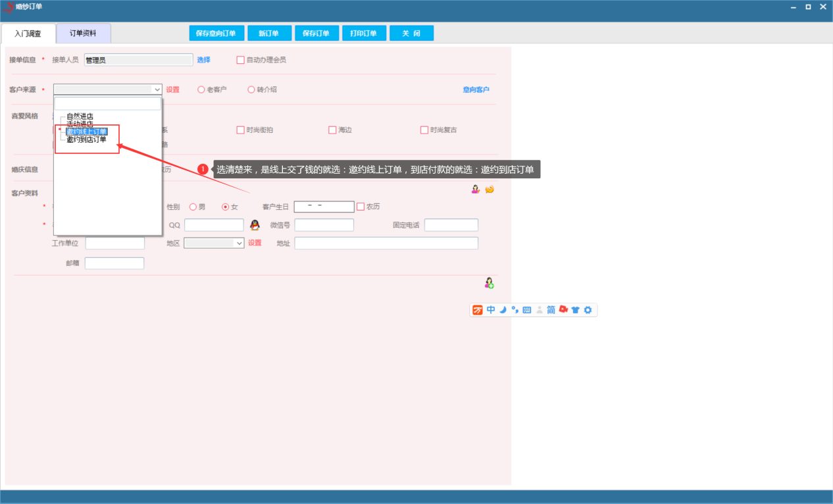Open the 地区 dropdown
Image resolution: width=833 pixels, height=504 pixels.
tap(239, 243)
